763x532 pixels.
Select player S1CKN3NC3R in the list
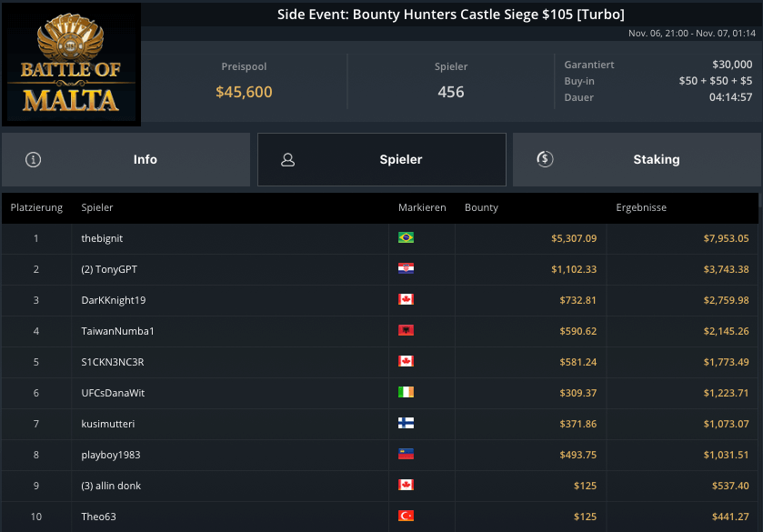click(x=112, y=362)
